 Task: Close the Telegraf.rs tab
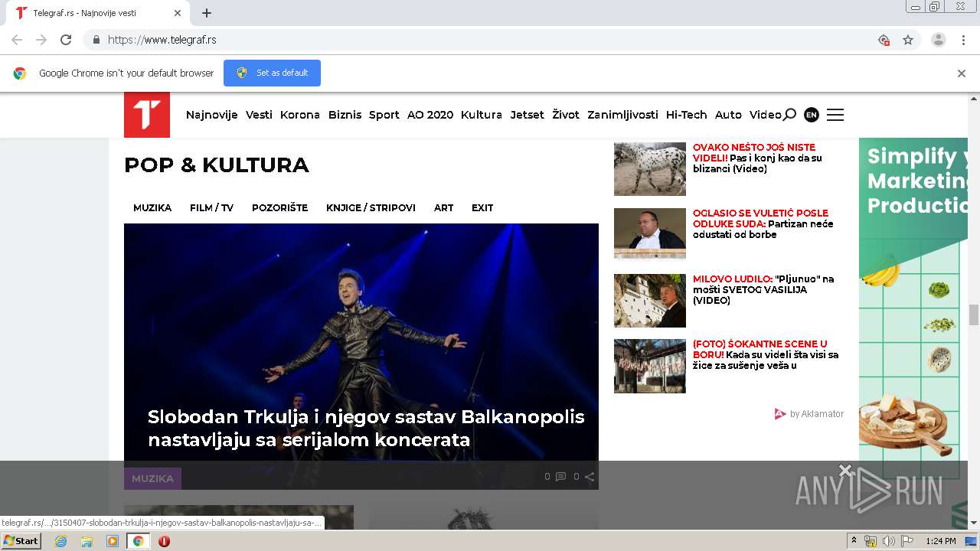pos(178,13)
